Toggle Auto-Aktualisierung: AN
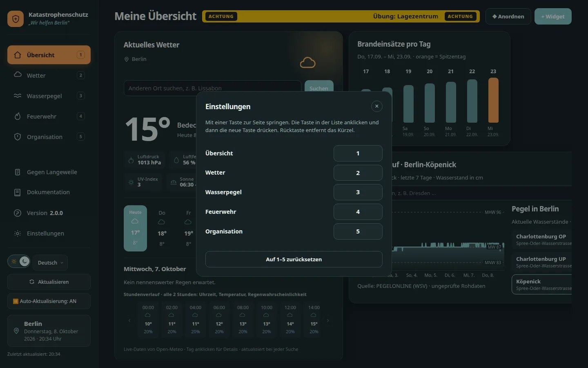This screenshot has height=368, width=588. click(49, 301)
